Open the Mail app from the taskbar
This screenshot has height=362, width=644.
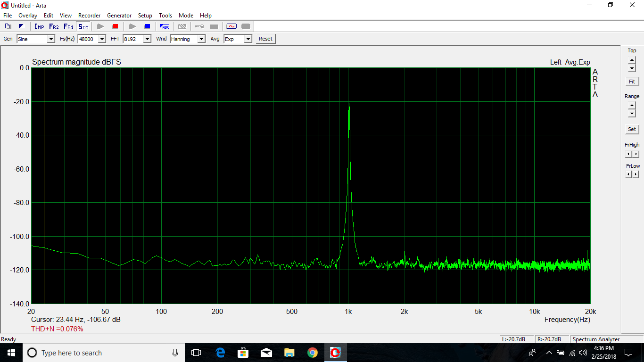click(x=266, y=353)
